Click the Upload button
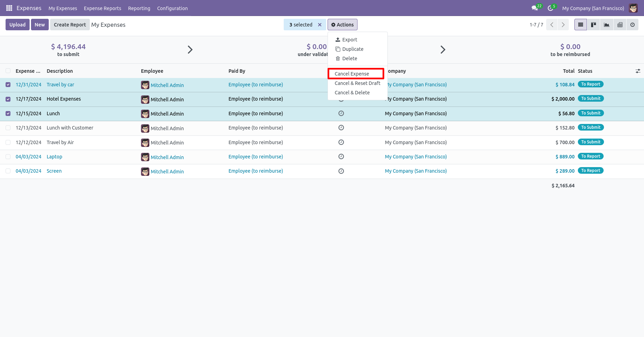The width and height of the screenshot is (644, 337). (17, 25)
